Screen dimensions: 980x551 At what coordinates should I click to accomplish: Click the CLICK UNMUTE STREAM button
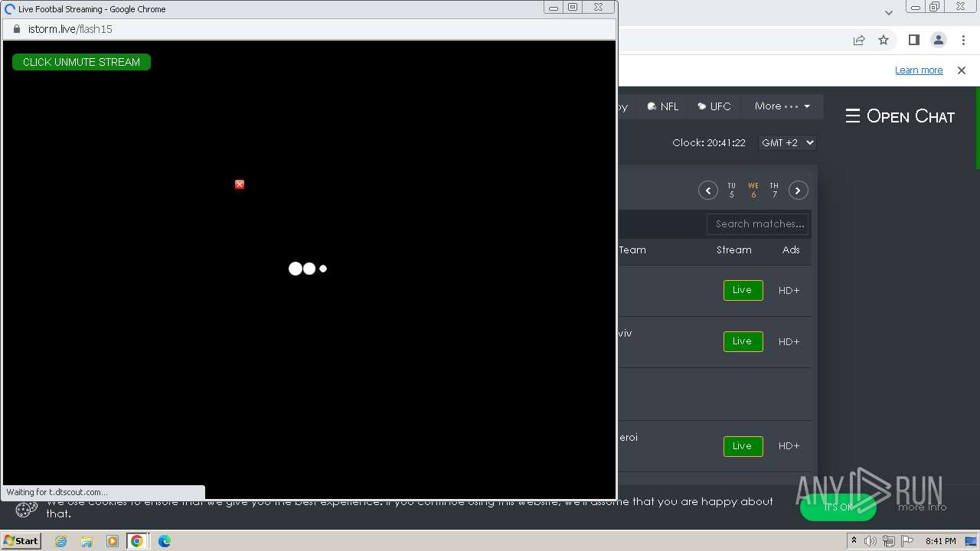(81, 62)
